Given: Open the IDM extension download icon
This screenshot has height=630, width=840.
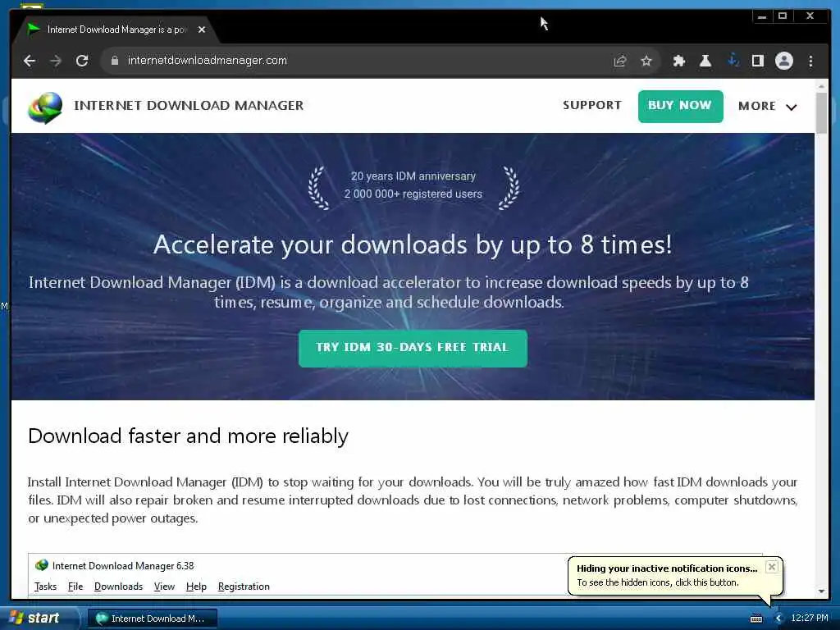Looking at the screenshot, I should tap(733, 60).
